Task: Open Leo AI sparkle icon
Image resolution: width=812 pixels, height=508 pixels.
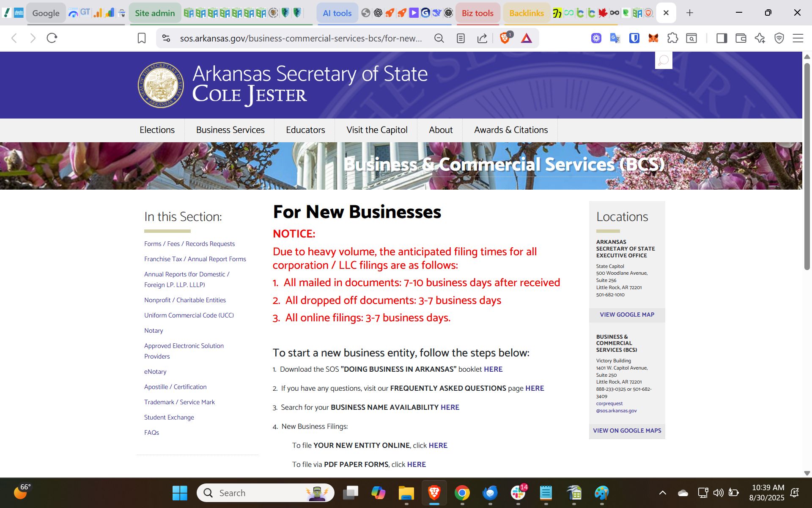Action: coord(760,38)
